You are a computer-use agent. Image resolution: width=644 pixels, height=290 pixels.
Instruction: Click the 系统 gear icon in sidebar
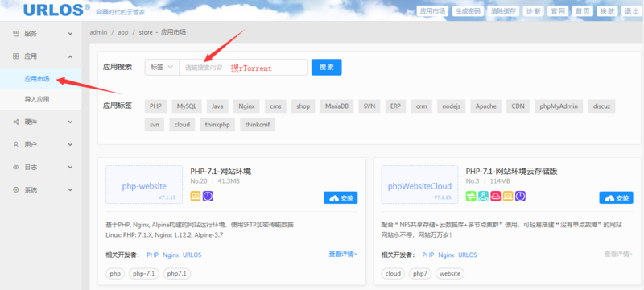[16, 190]
